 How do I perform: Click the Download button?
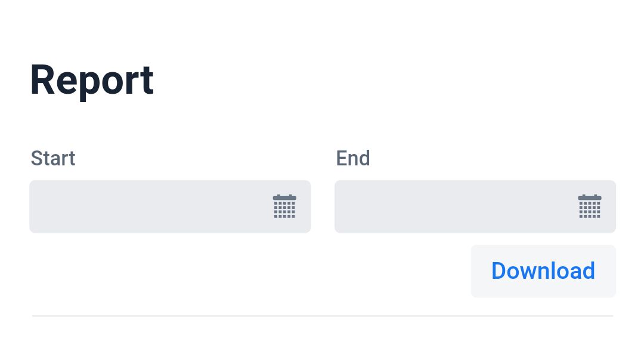(543, 270)
